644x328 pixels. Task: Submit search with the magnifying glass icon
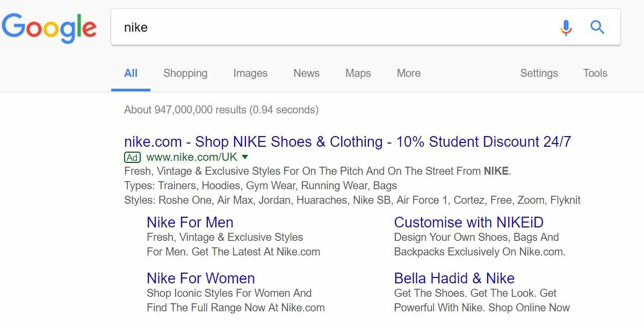pyautogui.click(x=597, y=27)
